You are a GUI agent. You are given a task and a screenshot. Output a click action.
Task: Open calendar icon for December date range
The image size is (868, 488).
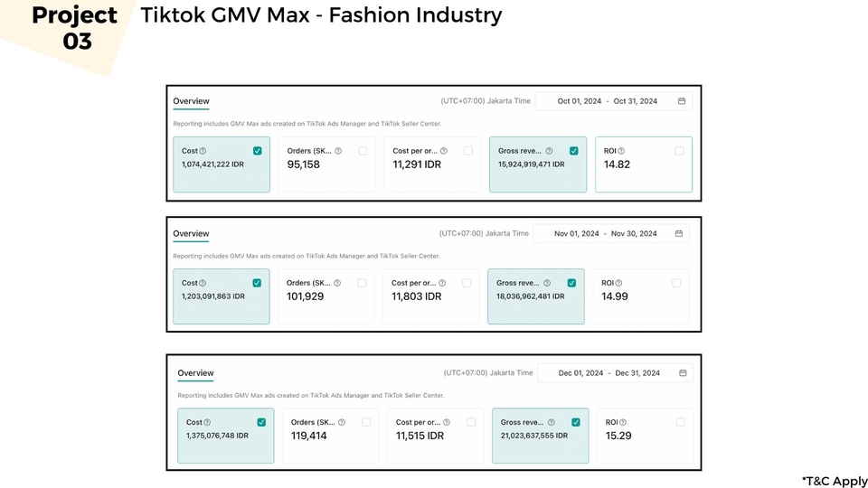(683, 373)
